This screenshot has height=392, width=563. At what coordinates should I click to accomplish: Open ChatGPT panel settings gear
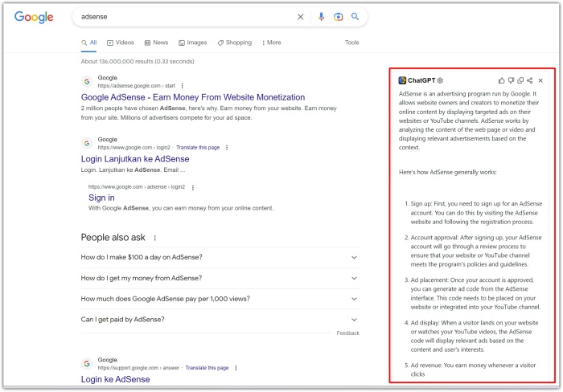441,80
